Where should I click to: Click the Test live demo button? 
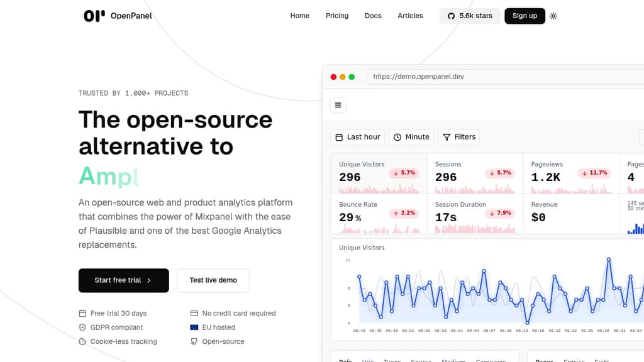pyautogui.click(x=213, y=280)
